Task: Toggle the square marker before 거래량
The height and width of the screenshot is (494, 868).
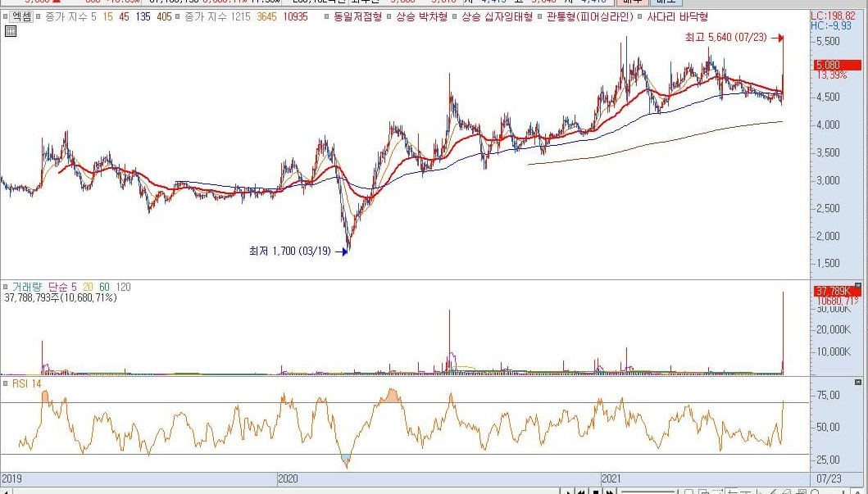Action: (x=5, y=287)
